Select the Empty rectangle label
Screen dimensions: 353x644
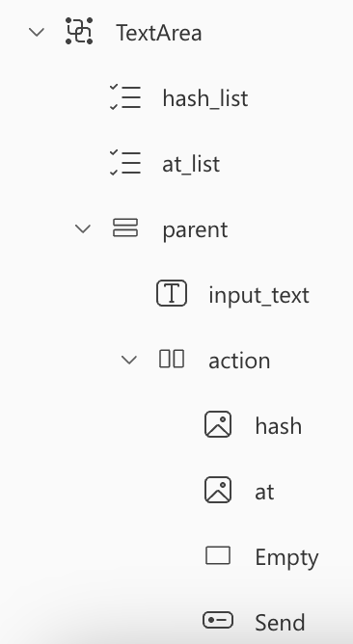(x=286, y=558)
